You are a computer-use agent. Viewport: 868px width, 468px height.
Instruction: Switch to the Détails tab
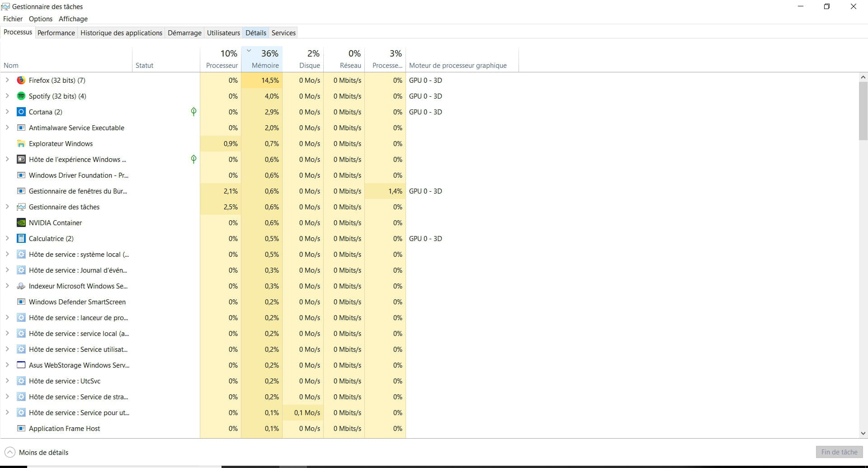(x=256, y=33)
